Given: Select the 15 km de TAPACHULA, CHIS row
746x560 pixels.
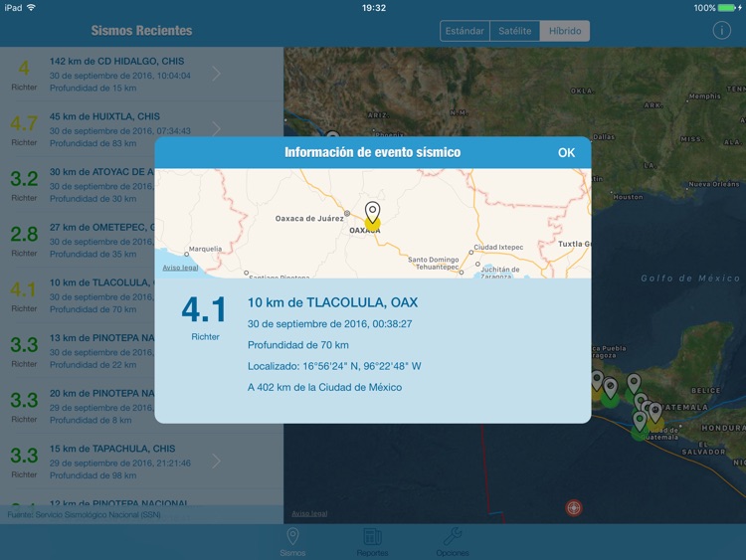Looking at the screenshot, I should [x=142, y=462].
